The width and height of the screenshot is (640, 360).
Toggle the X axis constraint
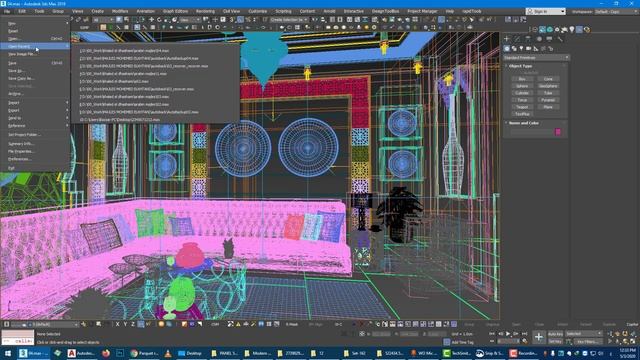118,324
